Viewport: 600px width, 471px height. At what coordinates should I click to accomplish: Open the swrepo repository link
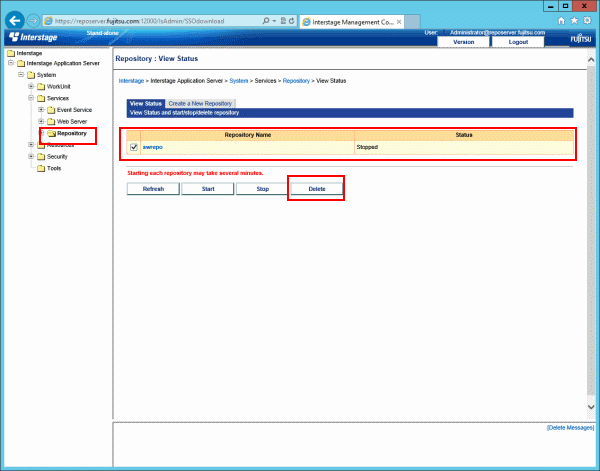153,147
